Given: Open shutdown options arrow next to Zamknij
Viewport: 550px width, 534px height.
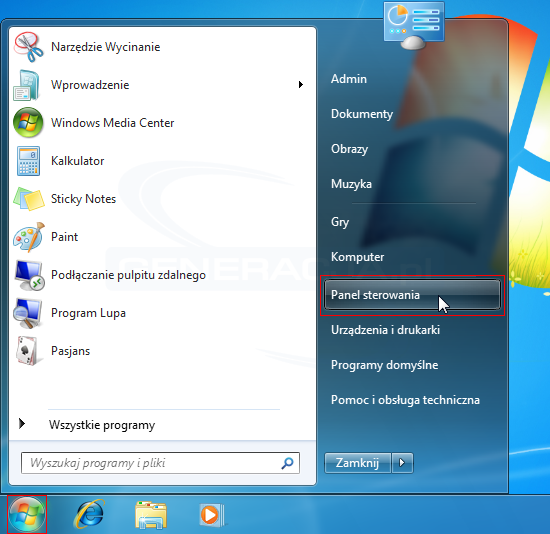Looking at the screenshot, I should 402,463.
